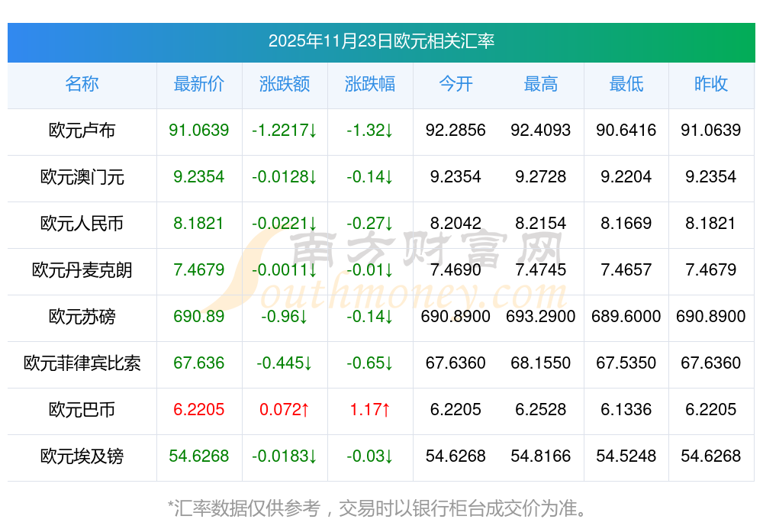This screenshot has height=532, width=763.
Task: Click the 欧元苏磅 currency pair
Action: 82,317
